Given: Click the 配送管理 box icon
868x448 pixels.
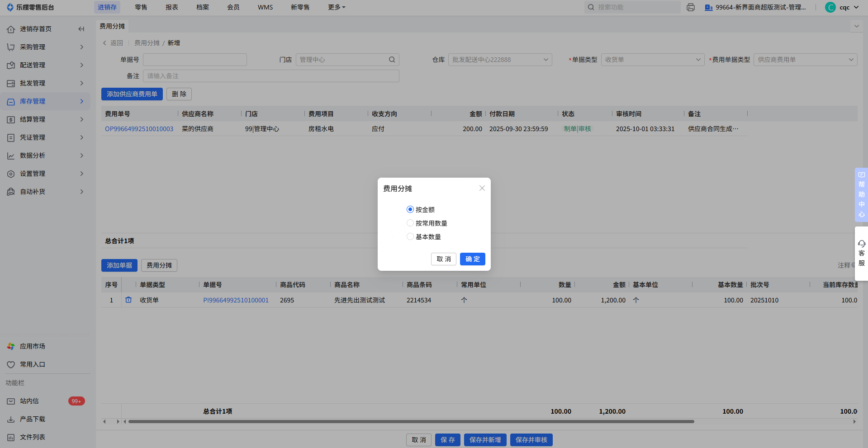Looking at the screenshot, I should 11,65.
